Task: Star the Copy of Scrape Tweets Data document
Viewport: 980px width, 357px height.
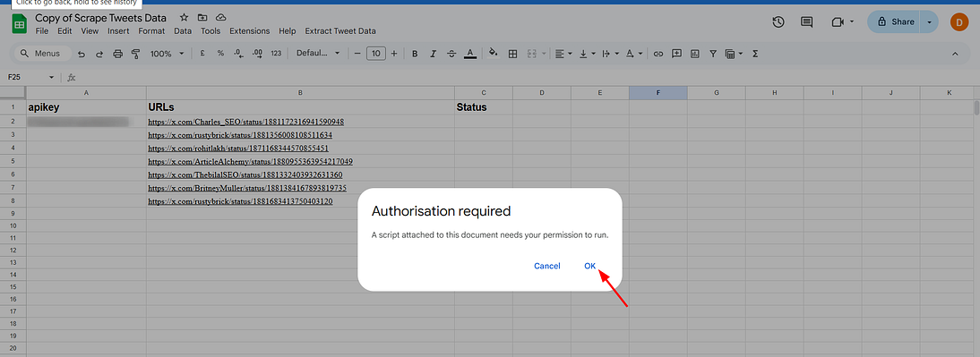Action: point(183,18)
